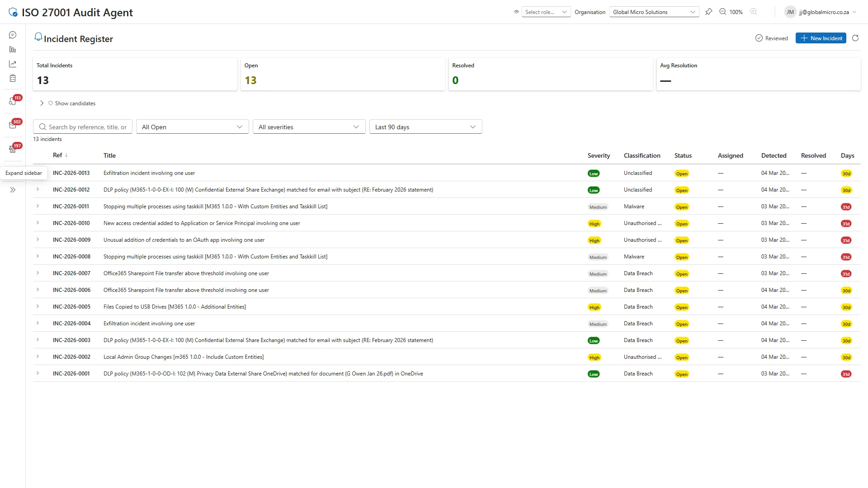
Task: Change the Last 90 days filter
Action: (425, 127)
